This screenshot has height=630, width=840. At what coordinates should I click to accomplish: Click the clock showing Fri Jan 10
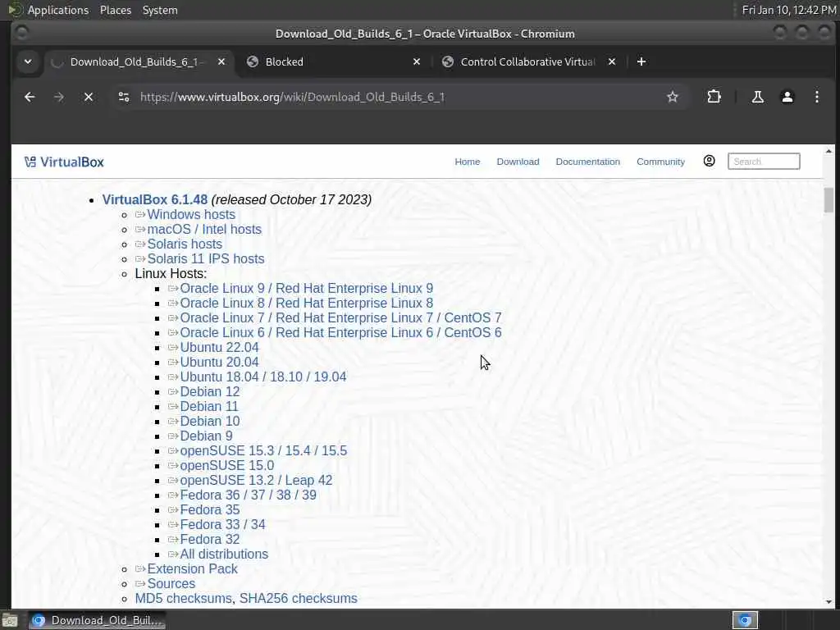788,10
